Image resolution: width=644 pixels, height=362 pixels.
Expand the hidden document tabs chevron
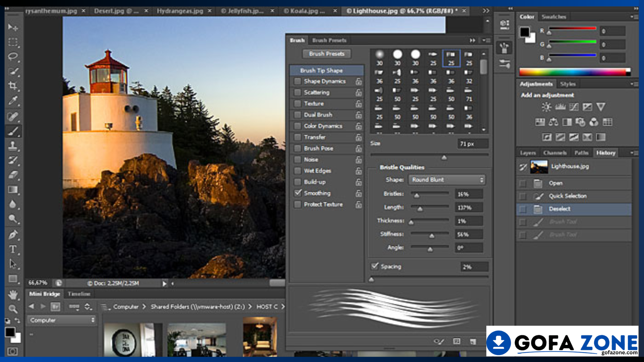486,11
